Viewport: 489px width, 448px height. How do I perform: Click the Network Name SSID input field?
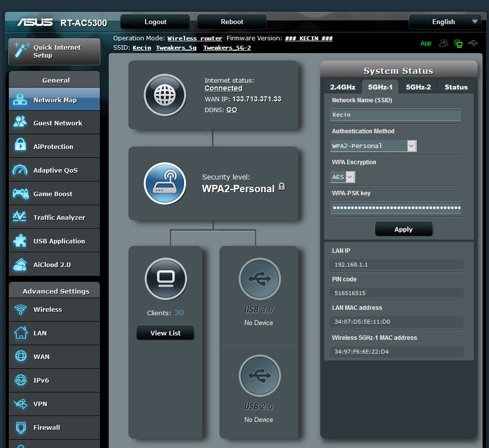396,115
